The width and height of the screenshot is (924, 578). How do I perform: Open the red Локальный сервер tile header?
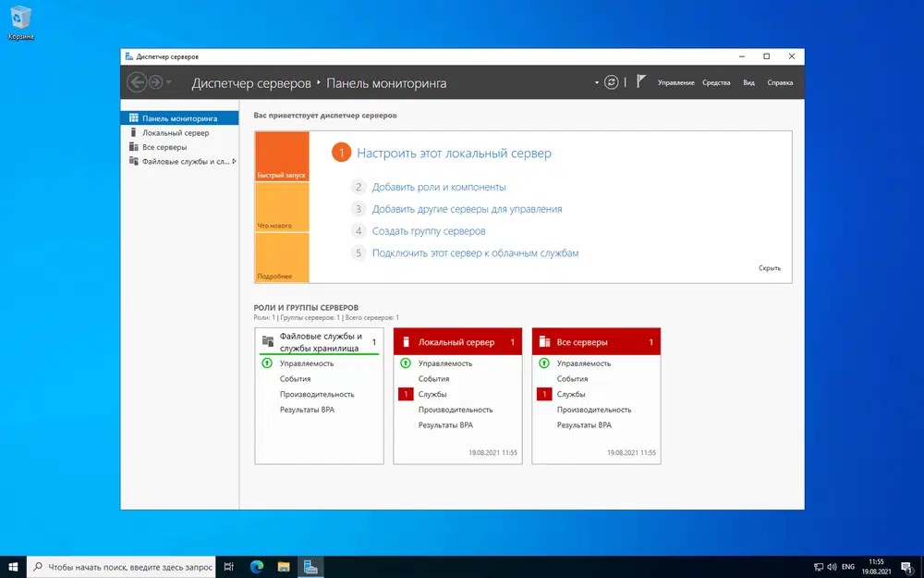tap(457, 341)
